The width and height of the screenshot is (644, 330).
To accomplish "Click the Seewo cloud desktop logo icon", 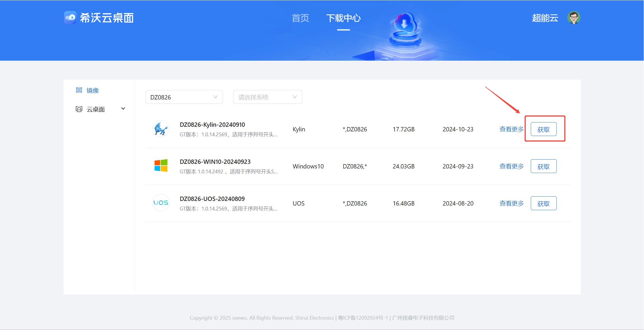I will pos(70,18).
